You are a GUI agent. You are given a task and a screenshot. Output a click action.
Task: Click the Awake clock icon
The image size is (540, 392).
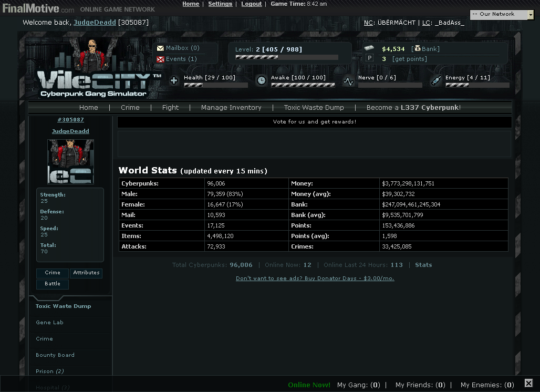click(261, 80)
